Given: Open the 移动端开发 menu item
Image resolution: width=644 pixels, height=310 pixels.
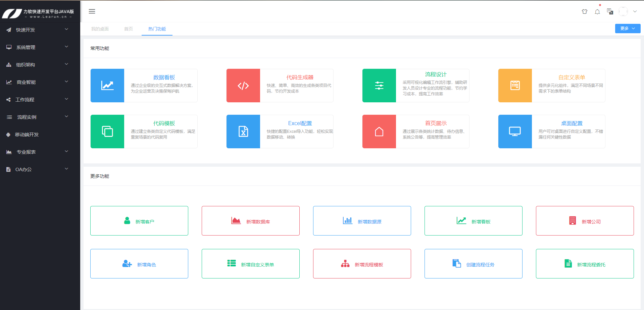Looking at the screenshot, I should 40,135.
